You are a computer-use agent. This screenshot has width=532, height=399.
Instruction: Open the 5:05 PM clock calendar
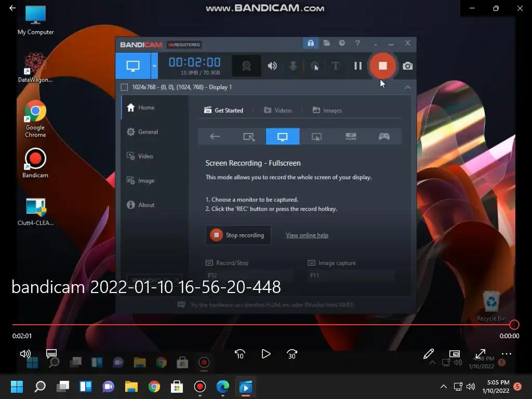pyautogui.click(x=496, y=387)
